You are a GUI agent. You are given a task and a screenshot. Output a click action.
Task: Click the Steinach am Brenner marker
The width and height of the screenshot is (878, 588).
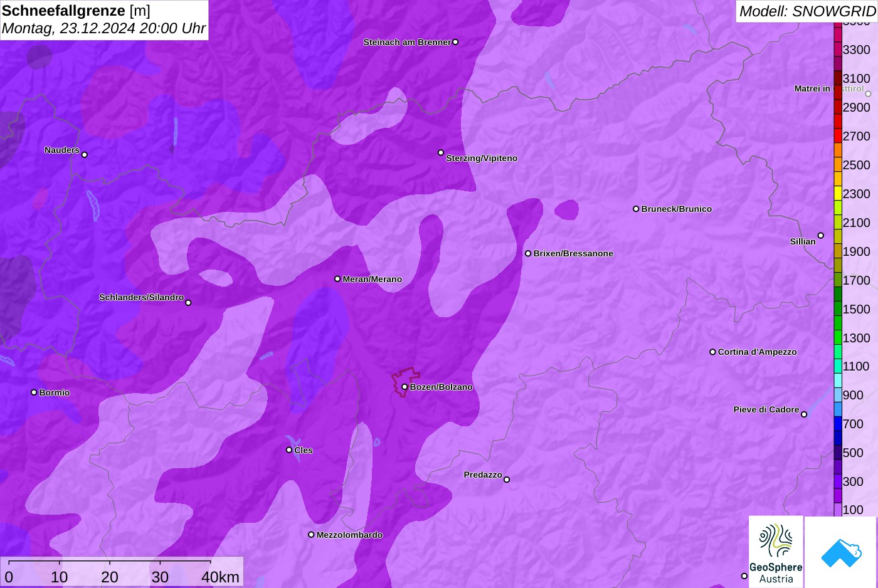455,42
